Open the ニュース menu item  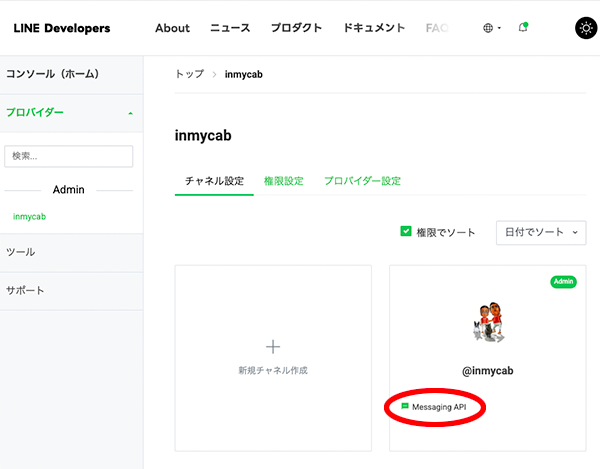[x=230, y=28]
